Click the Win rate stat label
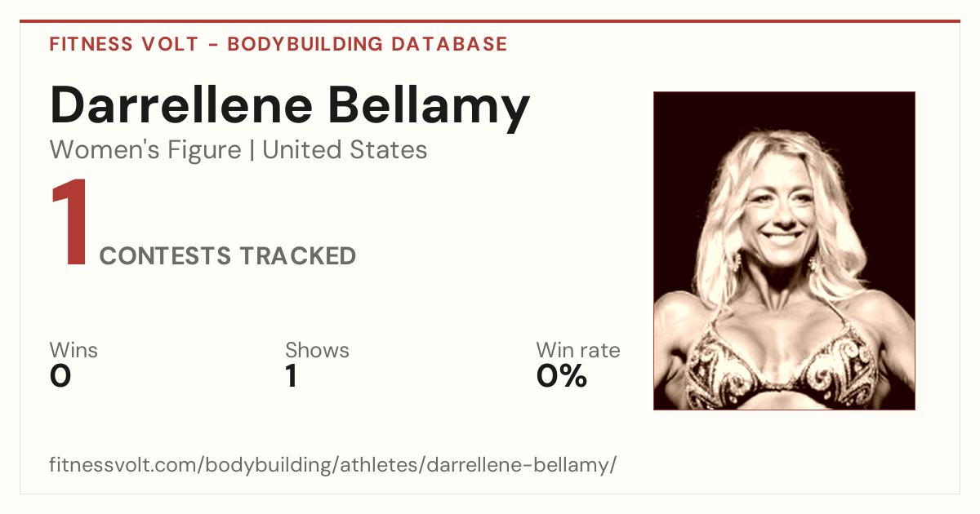 coord(578,350)
